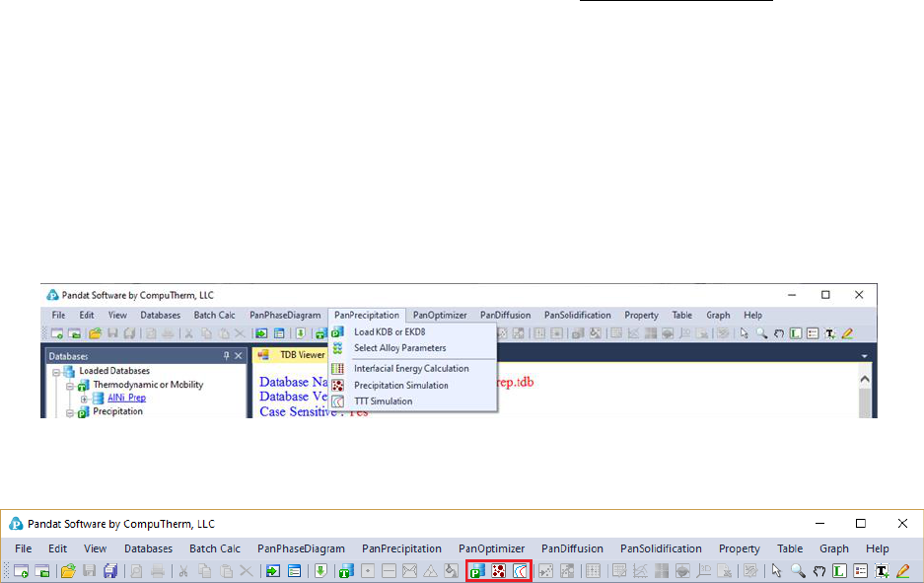Image resolution: width=924 pixels, height=583 pixels.
Task: Click the blue list window icon, lower window toolbar
Action: (294, 570)
